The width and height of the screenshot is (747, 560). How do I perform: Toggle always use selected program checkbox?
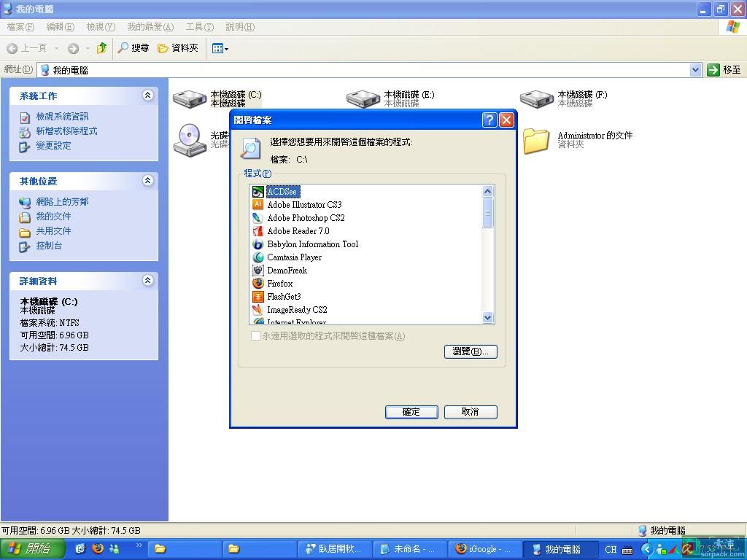coord(255,336)
